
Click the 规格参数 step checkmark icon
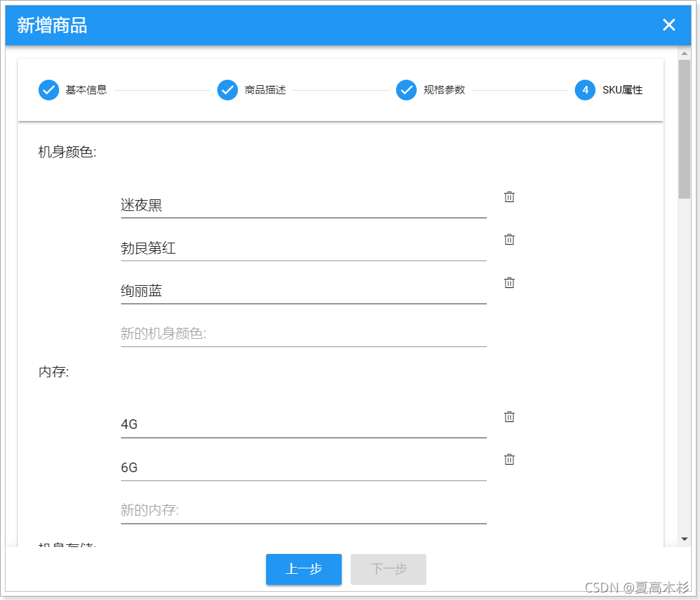click(x=406, y=89)
